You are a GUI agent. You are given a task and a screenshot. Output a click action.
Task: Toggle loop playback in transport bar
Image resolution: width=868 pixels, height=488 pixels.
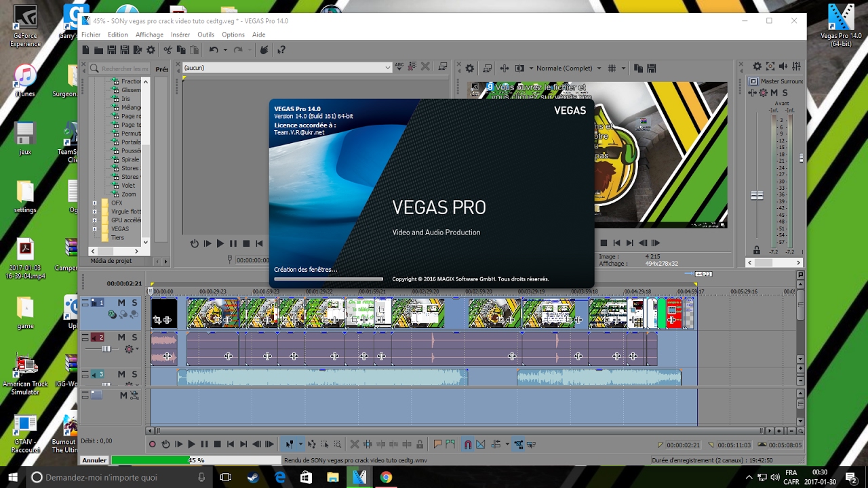coord(165,445)
